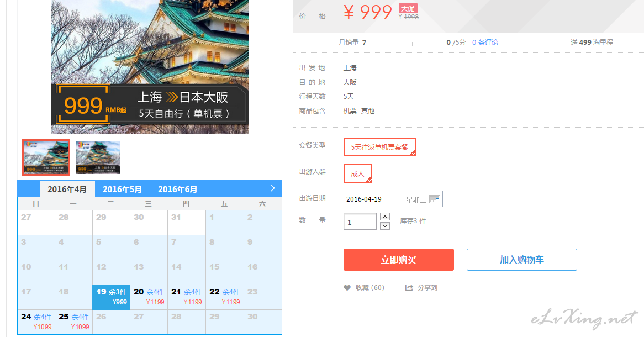Viewport: 644px width, 337px height.
Task: Select the 2016年4月 calendar tab
Action: tap(67, 189)
